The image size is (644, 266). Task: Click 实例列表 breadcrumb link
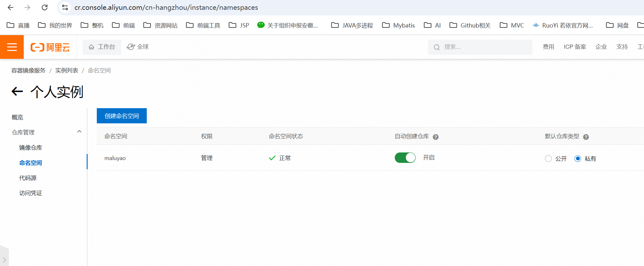(x=67, y=71)
